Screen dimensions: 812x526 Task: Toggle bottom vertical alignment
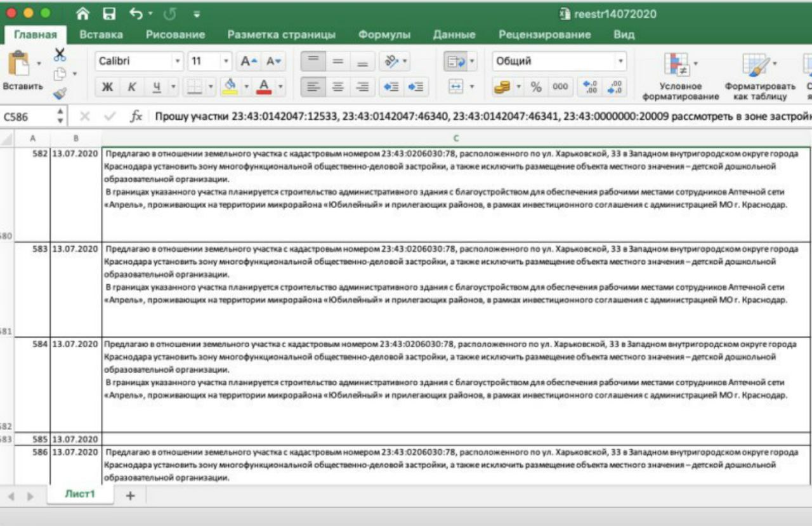pos(362,61)
